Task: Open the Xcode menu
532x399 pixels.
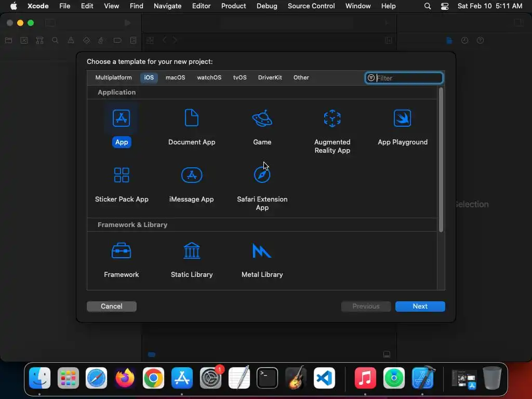Action: click(x=37, y=6)
